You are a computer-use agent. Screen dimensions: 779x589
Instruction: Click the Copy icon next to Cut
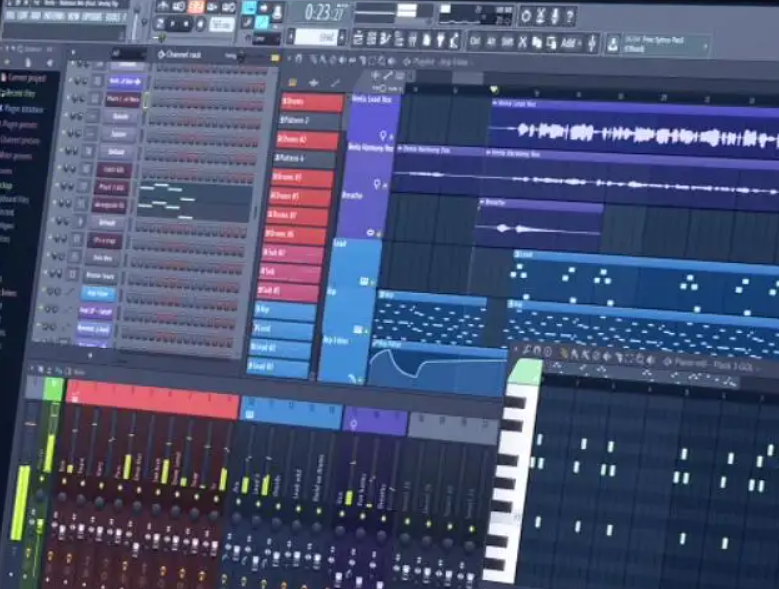(537, 43)
